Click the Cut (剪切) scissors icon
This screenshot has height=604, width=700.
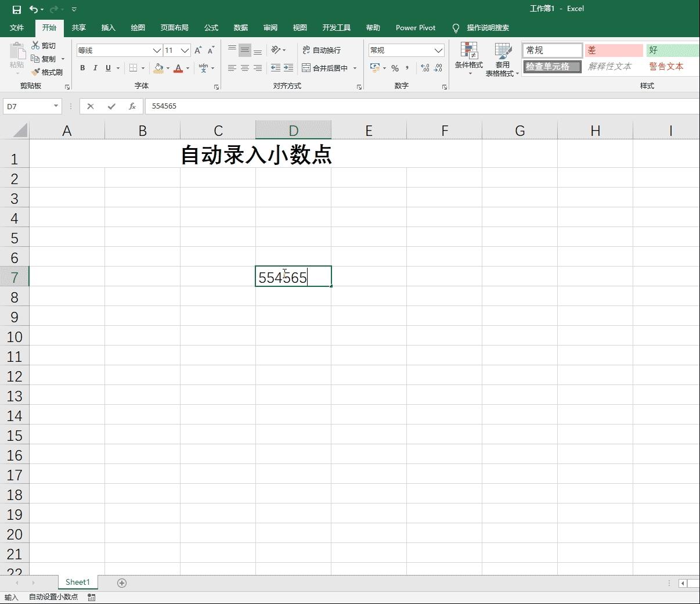pyautogui.click(x=36, y=45)
